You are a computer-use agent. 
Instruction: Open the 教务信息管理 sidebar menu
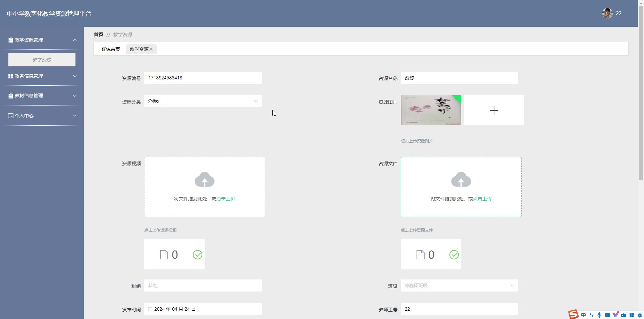[x=42, y=76]
